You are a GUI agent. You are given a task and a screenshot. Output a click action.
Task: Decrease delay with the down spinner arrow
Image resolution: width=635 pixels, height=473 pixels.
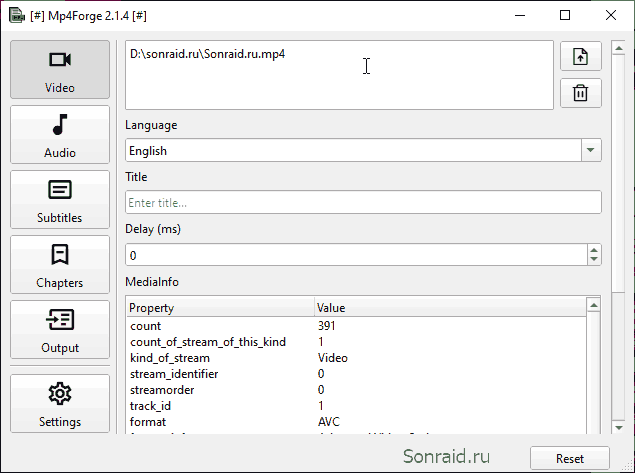[x=594, y=260]
